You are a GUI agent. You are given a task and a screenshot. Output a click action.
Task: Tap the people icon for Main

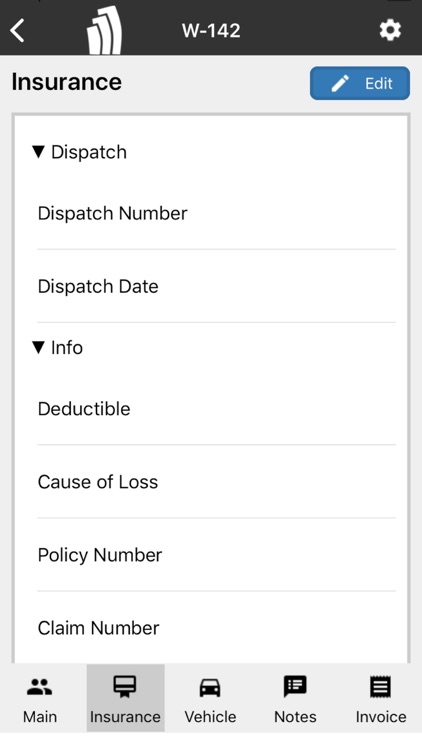[x=40, y=687]
